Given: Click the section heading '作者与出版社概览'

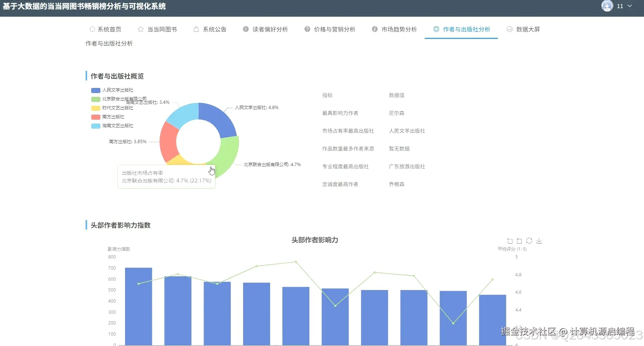Looking at the screenshot, I should pos(117,76).
